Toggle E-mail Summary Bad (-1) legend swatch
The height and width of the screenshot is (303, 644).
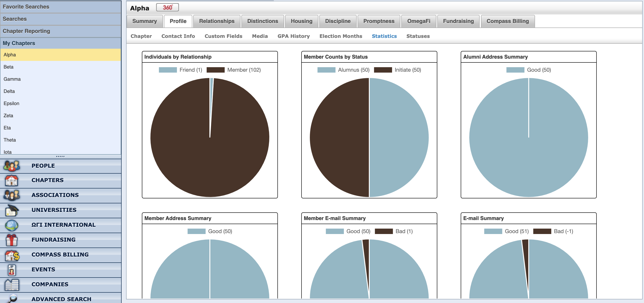[542, 231]
